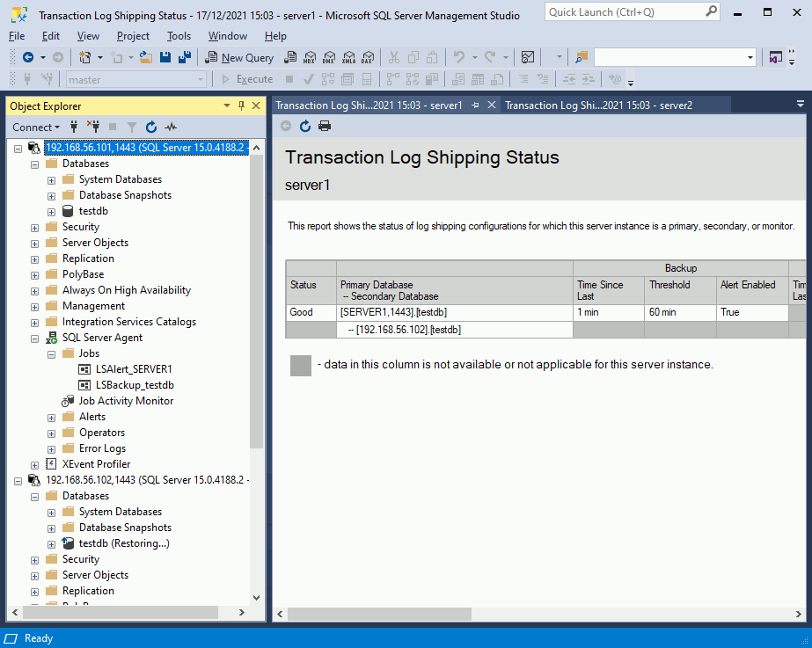Open the View menu
The image size is (812, 648).
tap(88, 36)
